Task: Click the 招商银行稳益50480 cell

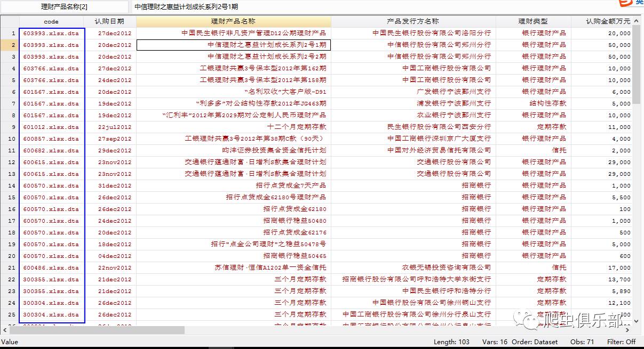Action: coord(234,221)
